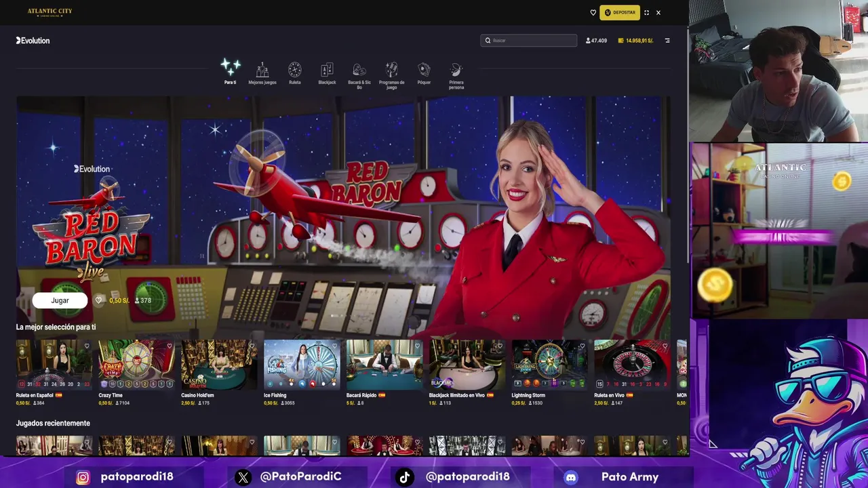Open the Programas de juego category
Viewport: 868px width, 488px height.
pyautogui.click(x=392, y=76)
